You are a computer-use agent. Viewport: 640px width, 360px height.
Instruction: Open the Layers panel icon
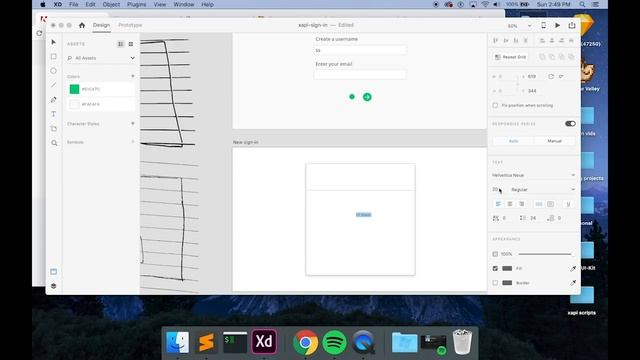53,286
